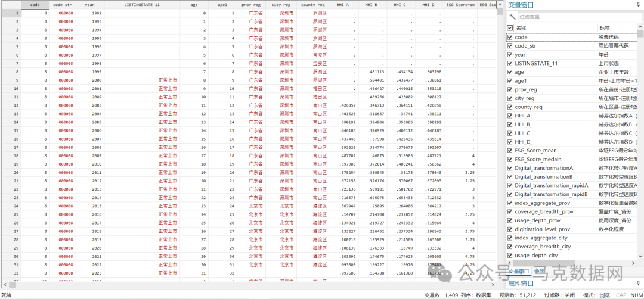
Task: Select the year cell 2023
Action: [x=90, y=273]
